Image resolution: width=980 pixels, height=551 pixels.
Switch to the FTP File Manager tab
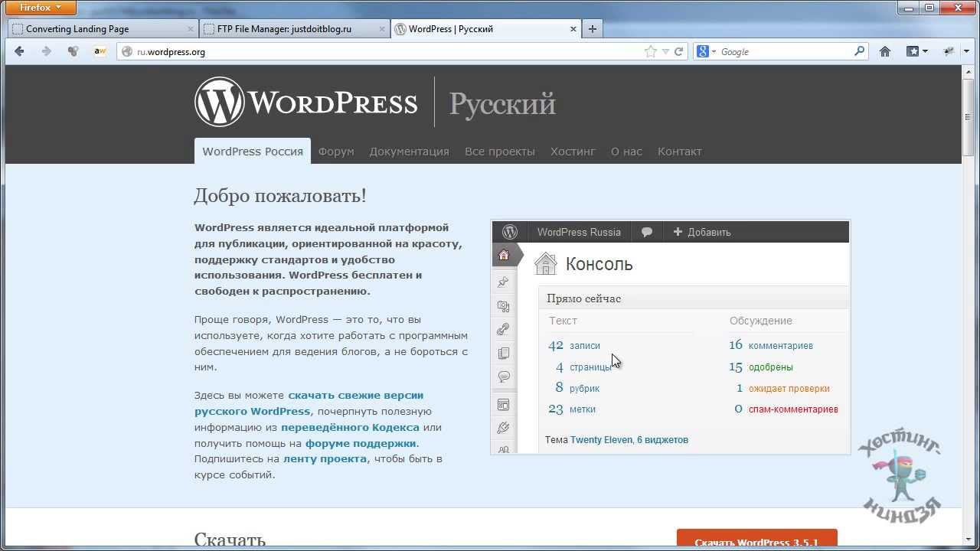[x=294, y=29]
